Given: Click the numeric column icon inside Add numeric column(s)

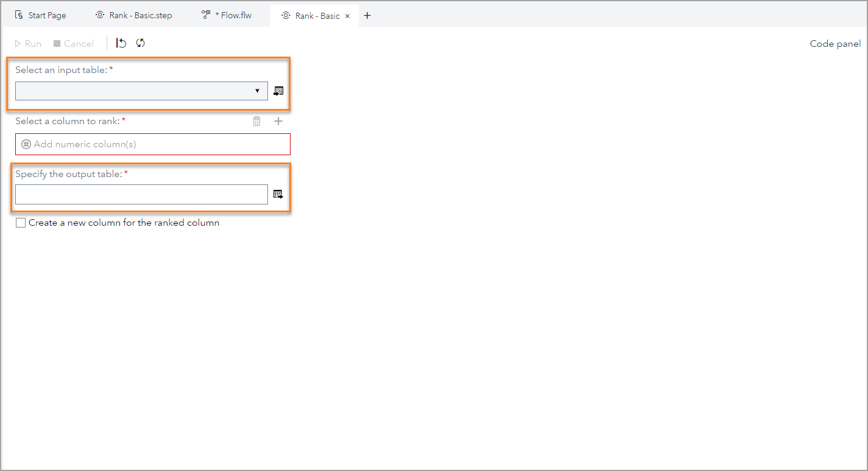Looking at the screenshot, I should click(x=26, y=144).
